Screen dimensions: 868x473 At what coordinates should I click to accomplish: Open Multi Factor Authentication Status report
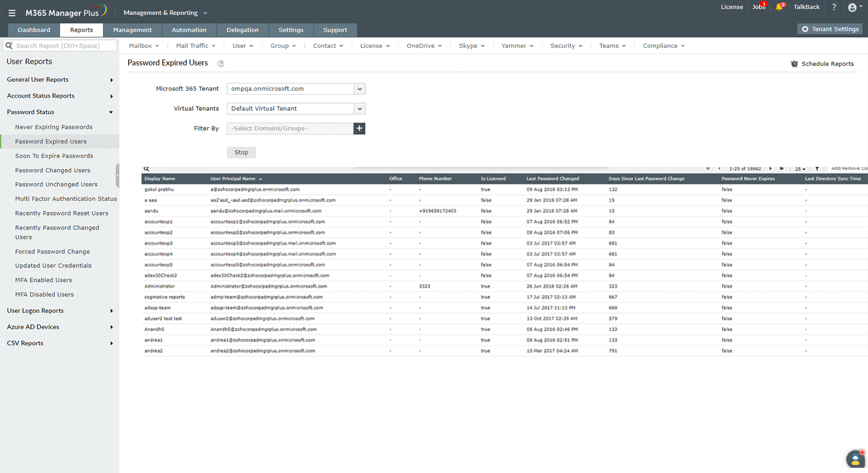66,199
